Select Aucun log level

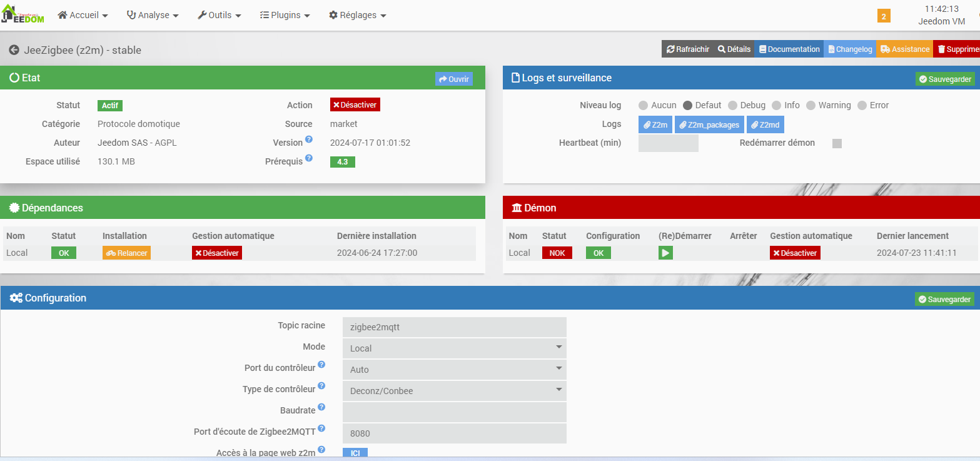643,105
